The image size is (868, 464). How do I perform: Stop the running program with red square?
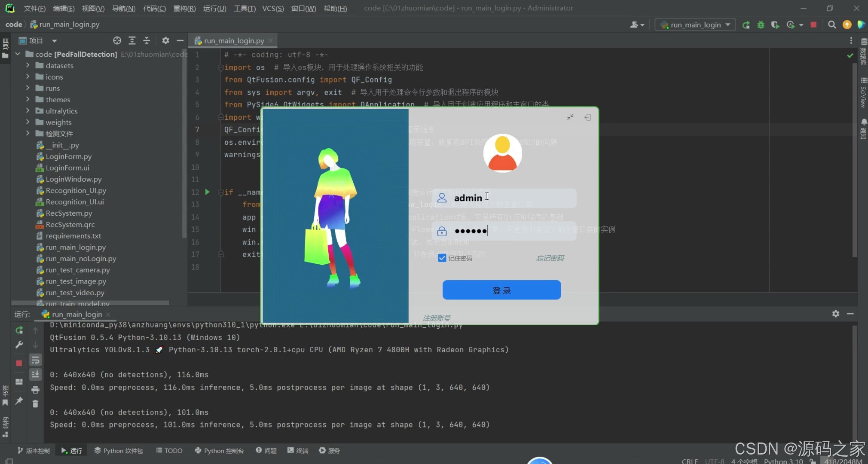(813, 25)
